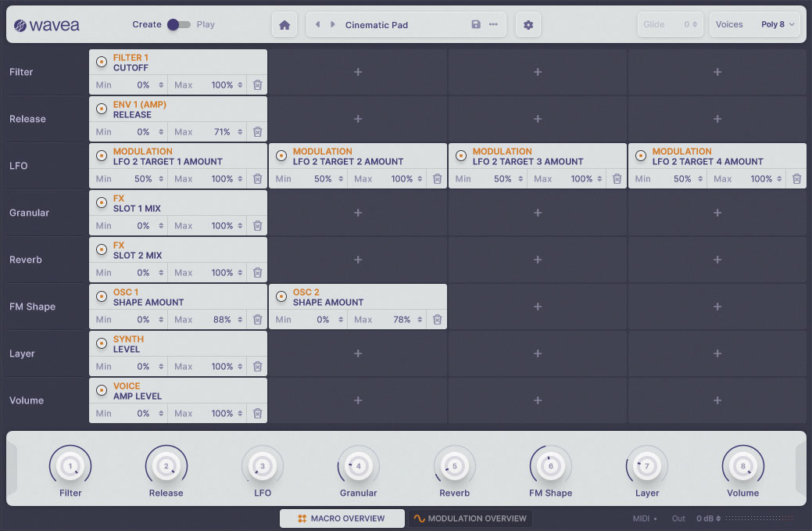Viewport: 812px width, 531px height.
Task: Open preset more options ellipsis
Action: (493, 24)
